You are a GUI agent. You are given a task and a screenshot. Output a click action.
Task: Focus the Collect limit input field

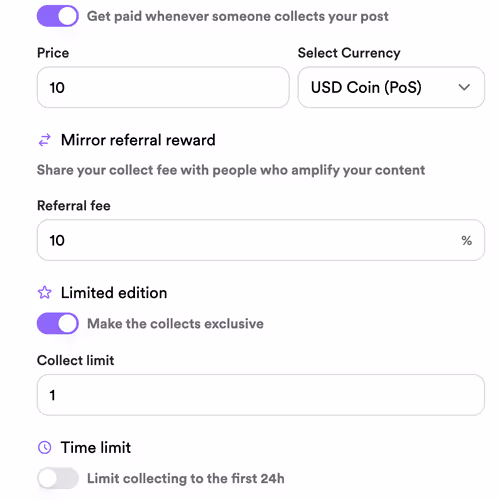point(261,395)
